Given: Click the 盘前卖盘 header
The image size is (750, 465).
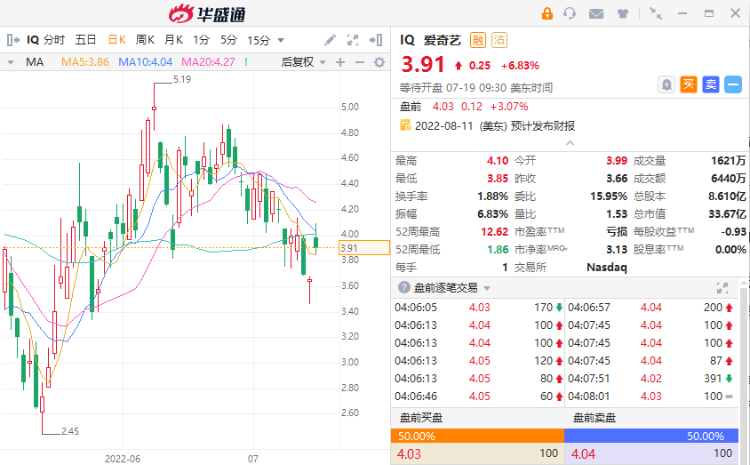Looking at the screenshot, I should click(595, 418).
